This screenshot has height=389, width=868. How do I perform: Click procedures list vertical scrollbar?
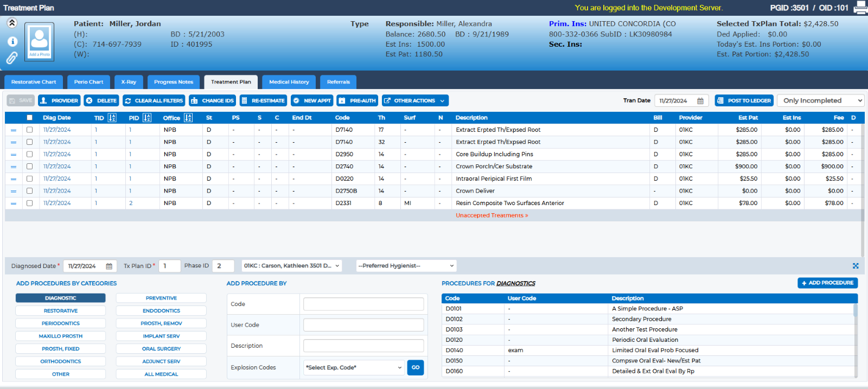pos(856,340)
